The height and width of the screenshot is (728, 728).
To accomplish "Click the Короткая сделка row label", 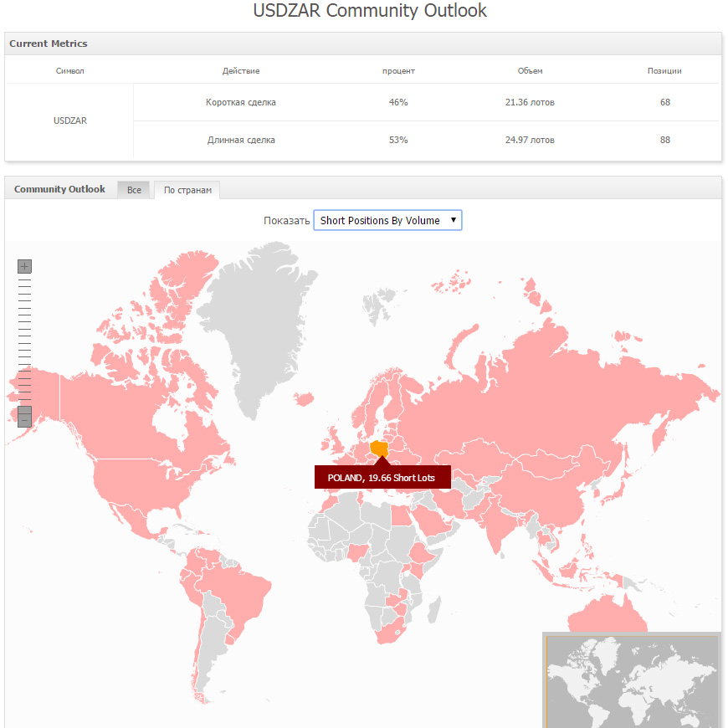I will (x=240, y=102).
